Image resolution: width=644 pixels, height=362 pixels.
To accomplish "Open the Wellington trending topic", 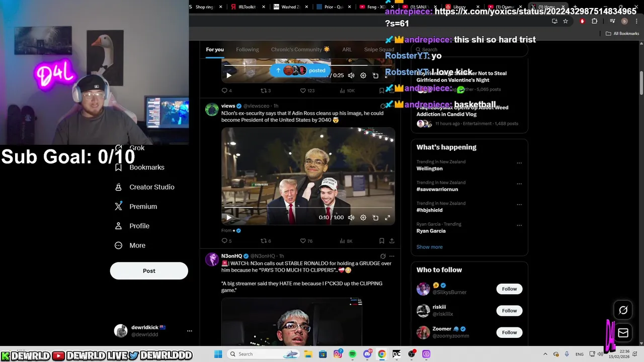I will coord(430,168).
